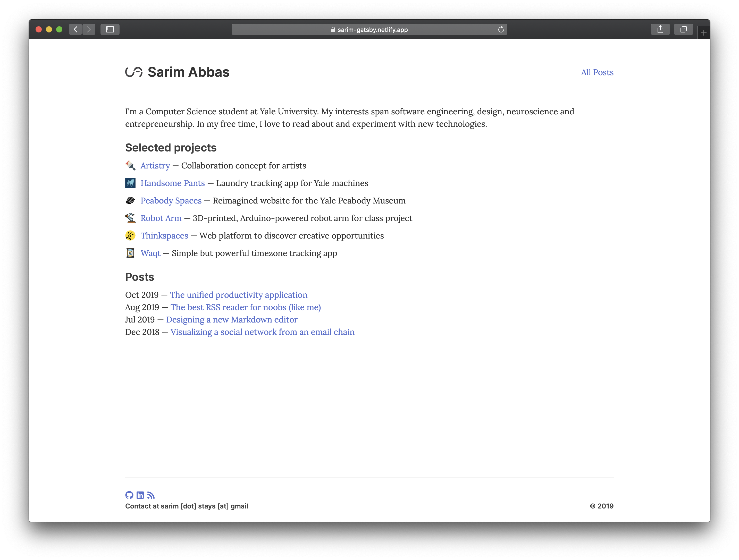The width and height of the screenshot is (739, 560).
Task: Read The best RSS reader for noobs post
Action: point(246,307)
